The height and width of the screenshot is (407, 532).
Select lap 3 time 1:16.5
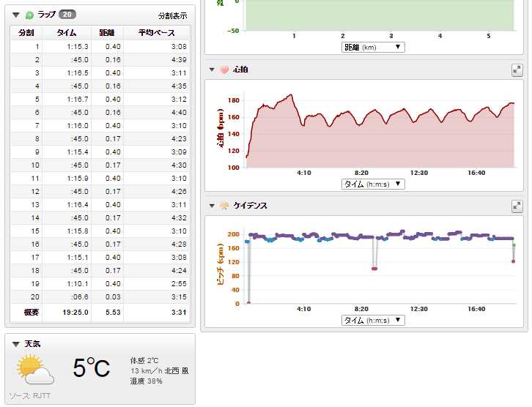(78, 73)
